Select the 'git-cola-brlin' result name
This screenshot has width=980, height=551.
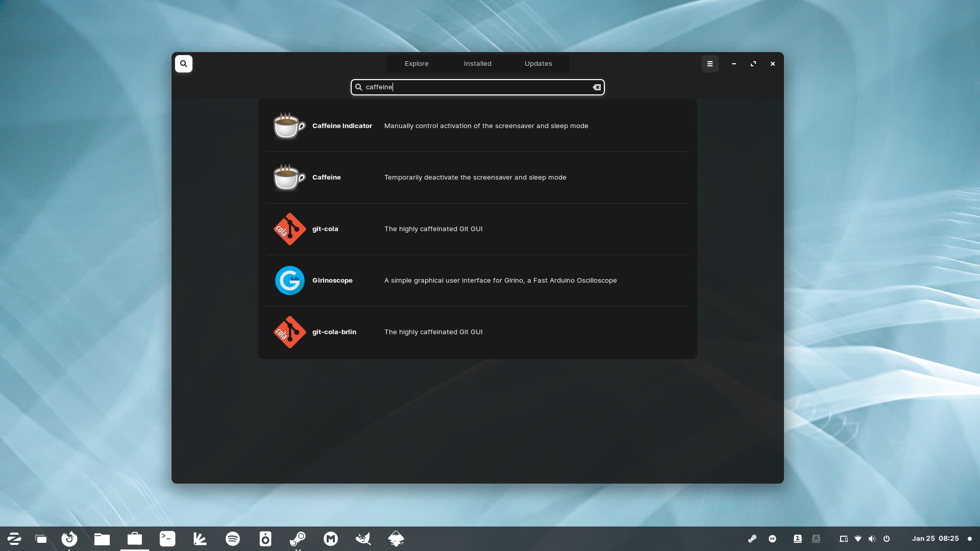pos(334,332)
